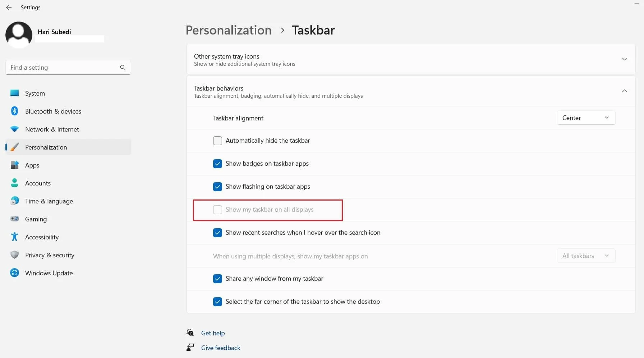Open the All taskbars dropdown
The height and width of the screenshot is (358, 644).
[586, 256]
